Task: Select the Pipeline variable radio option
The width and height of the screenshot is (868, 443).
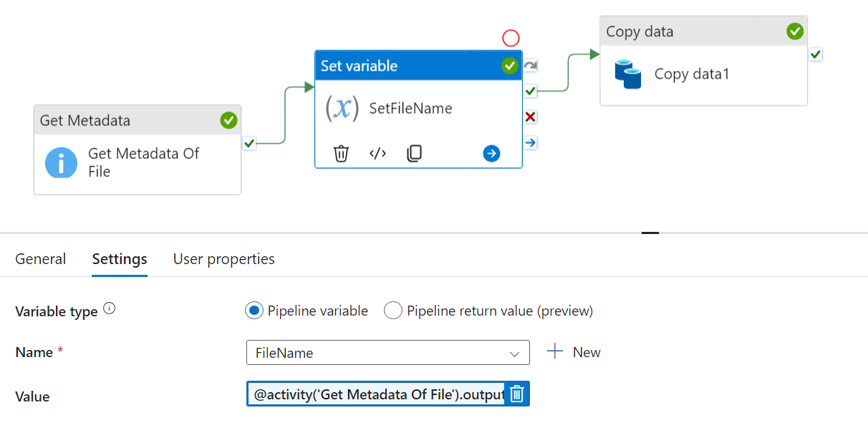Action: pyautogui.click(x=254, y=311)
